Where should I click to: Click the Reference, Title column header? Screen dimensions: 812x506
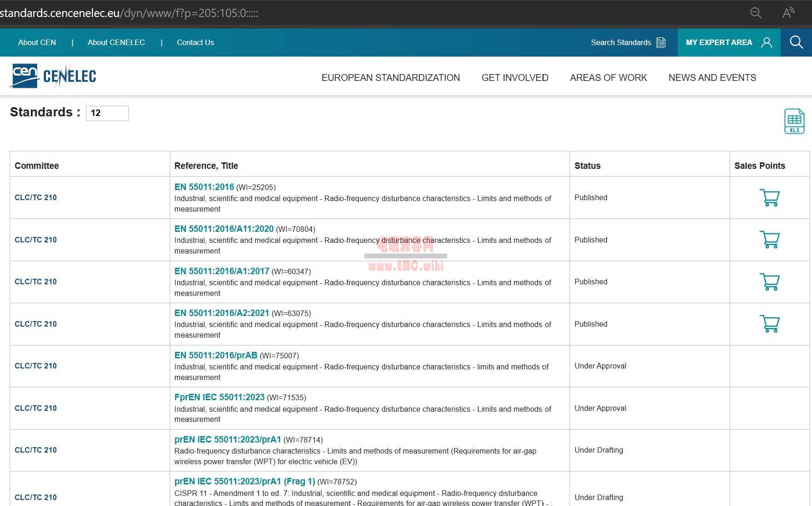tap(206, 166)
